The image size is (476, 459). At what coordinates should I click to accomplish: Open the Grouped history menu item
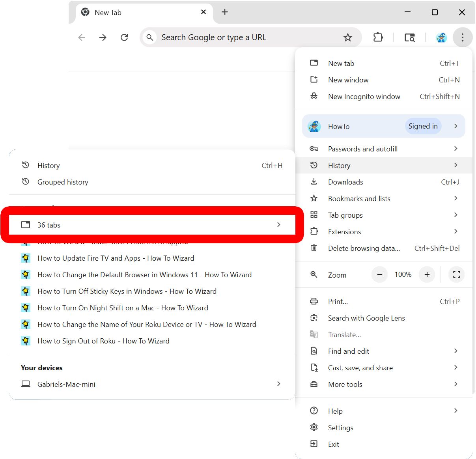pyautogui.click(x=62, y=182)
